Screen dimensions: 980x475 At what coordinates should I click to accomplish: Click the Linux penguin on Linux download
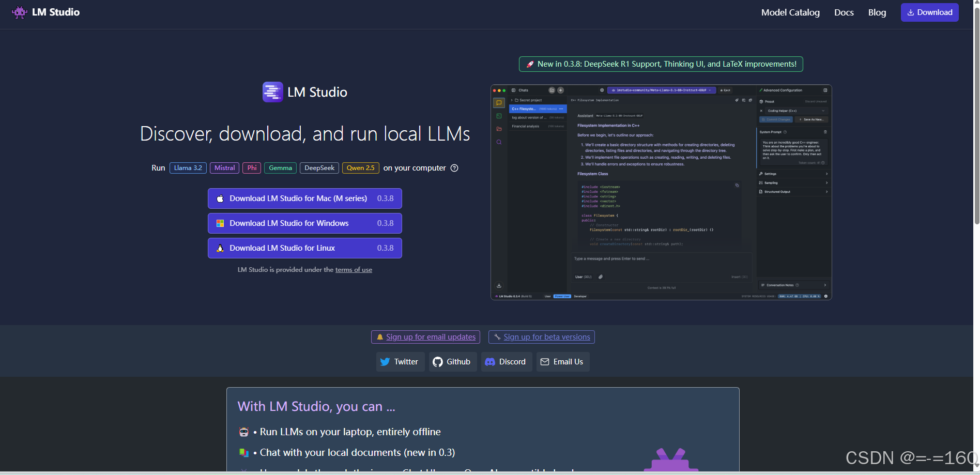point(220,248)
